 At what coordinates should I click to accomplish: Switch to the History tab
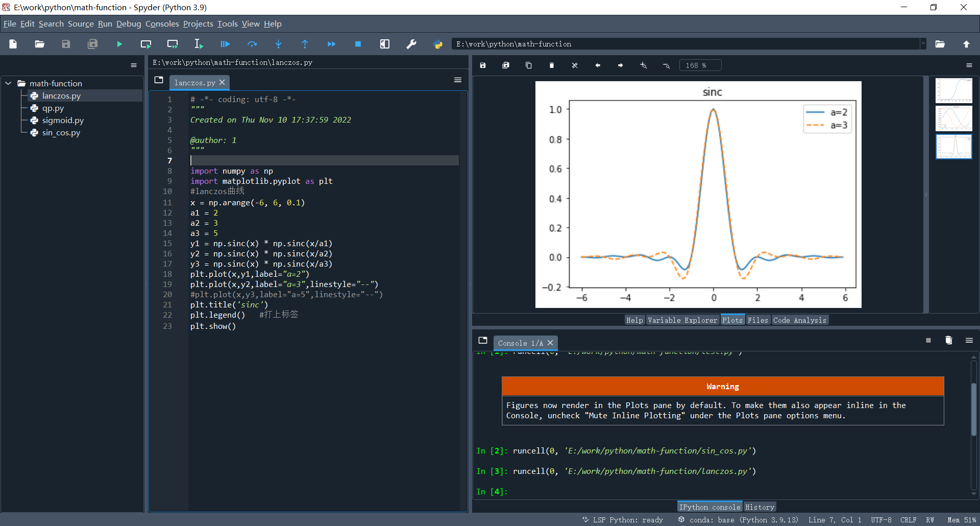tap(759, 507)
